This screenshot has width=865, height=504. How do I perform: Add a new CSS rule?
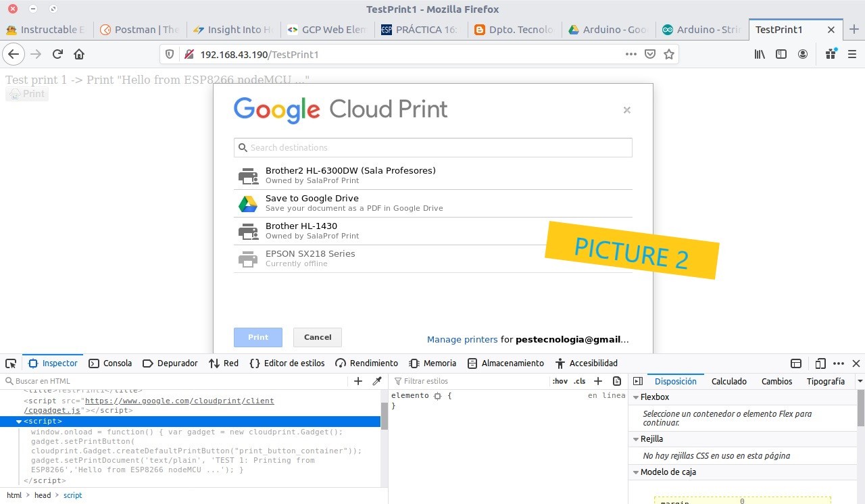(x=598, y=381)
